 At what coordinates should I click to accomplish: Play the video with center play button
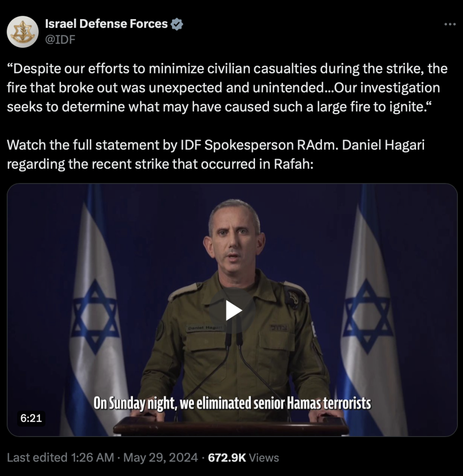tap(233, 311)
